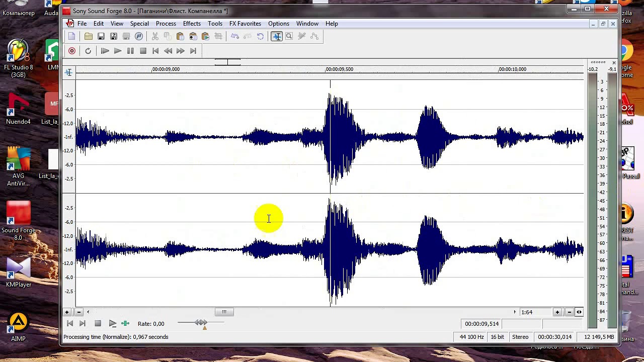Click the Save As floppy icon
Viewport: 644px width, 362px height.
[x=114, y=36]
